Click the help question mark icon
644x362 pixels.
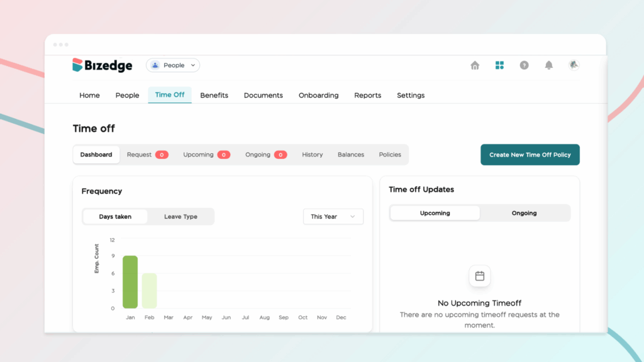pyautogui.click(x=524, y=65)
